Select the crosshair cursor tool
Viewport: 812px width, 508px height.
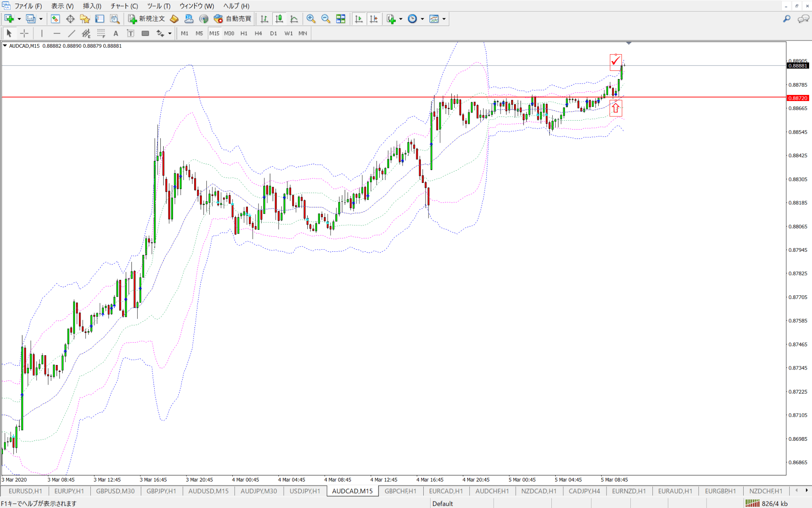(x=24, y=33)
